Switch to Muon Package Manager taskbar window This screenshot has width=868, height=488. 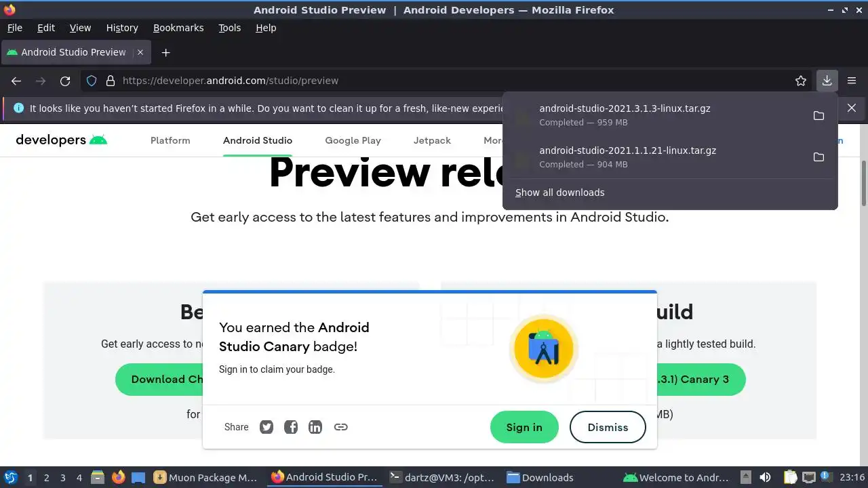(205, 478)
